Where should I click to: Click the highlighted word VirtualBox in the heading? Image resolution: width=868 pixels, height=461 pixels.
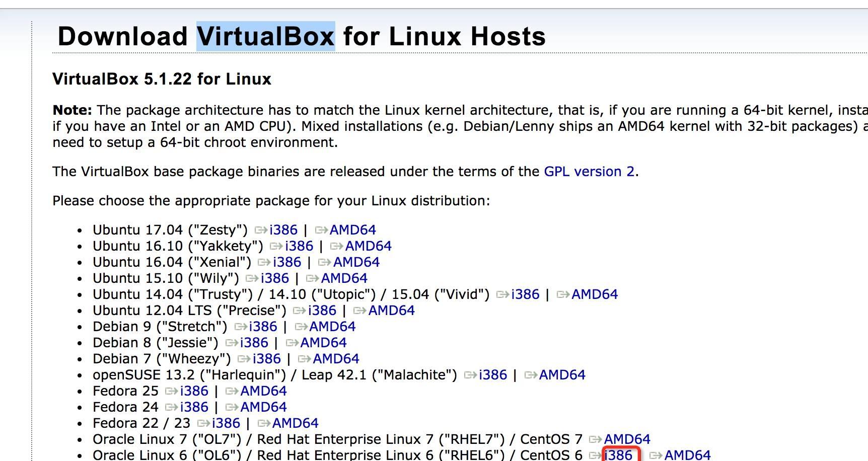coord(266,36)
